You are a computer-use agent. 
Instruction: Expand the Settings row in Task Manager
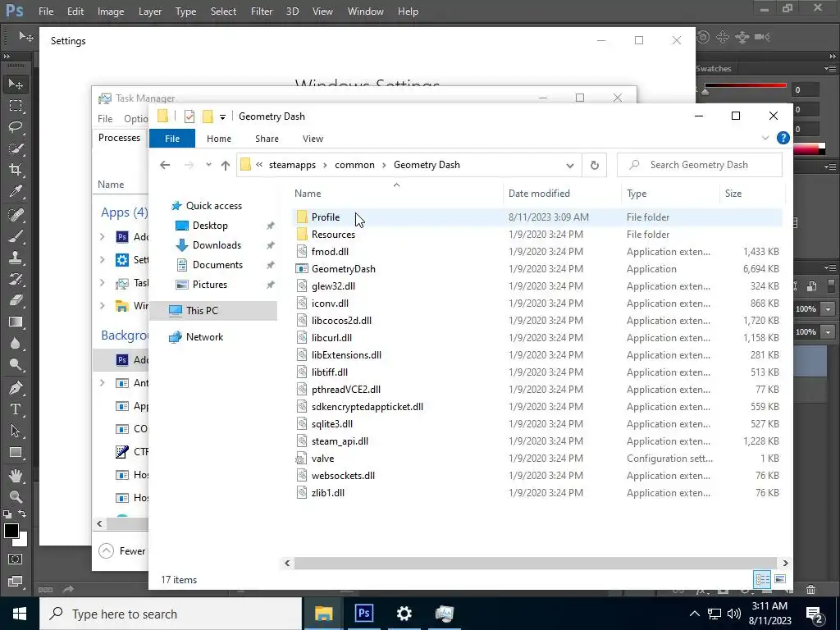point(103,260)
